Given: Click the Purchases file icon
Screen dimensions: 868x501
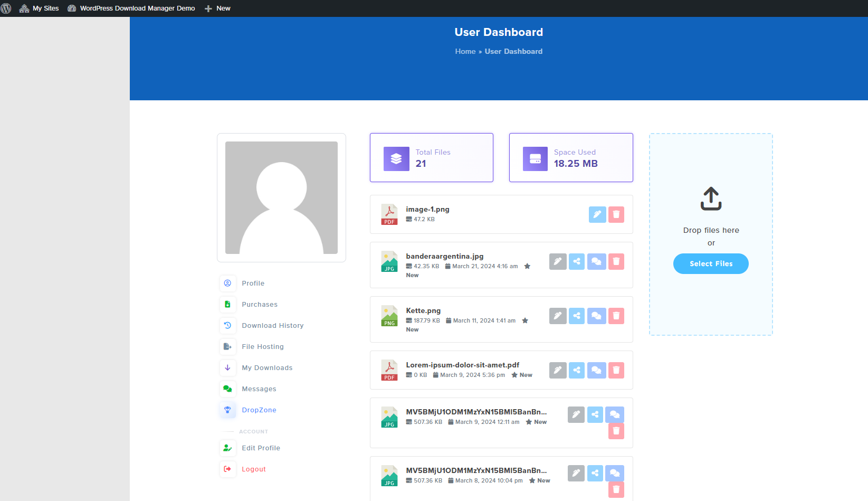Looking at the screenshot, I should (227, 304).
